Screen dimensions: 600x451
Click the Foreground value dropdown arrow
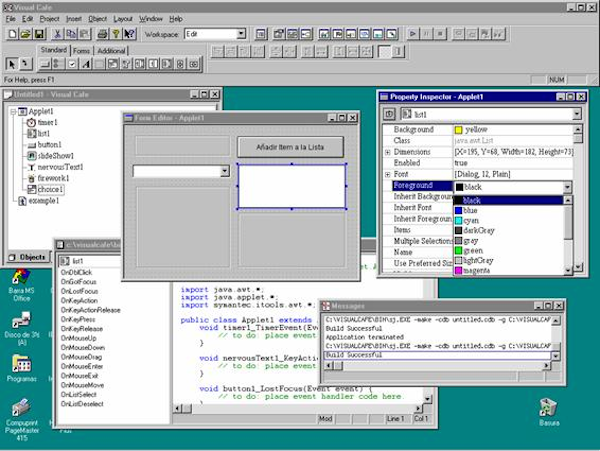coord(567,187)
